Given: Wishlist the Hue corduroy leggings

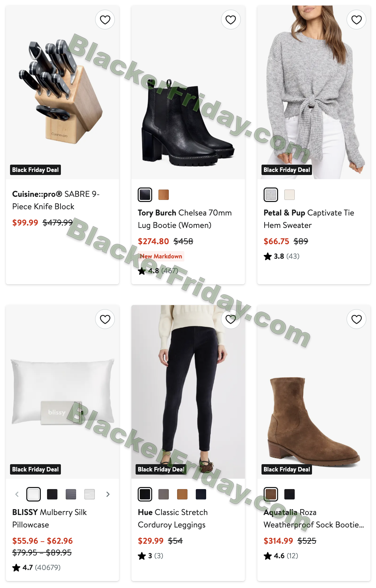Looking at the screenshot, I should coord(231,319).
